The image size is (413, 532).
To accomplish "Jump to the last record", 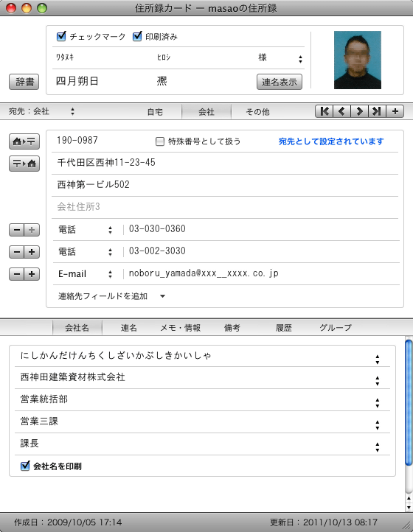I will [x=377, y=111].
